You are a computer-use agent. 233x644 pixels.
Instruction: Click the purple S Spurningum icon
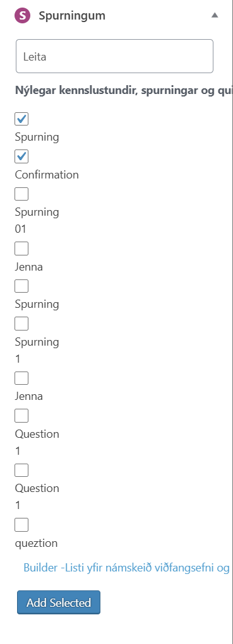(x=22, y=16)
